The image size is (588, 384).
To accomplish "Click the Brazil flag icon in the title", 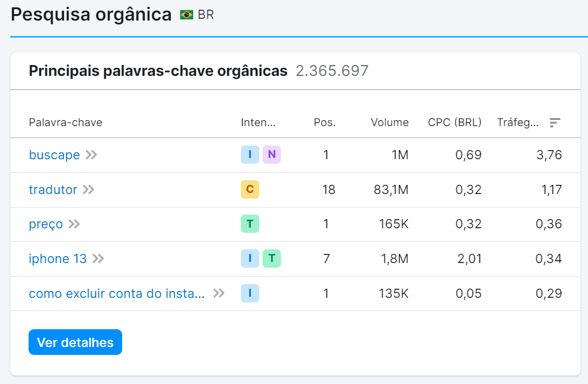I will (186, 14).
